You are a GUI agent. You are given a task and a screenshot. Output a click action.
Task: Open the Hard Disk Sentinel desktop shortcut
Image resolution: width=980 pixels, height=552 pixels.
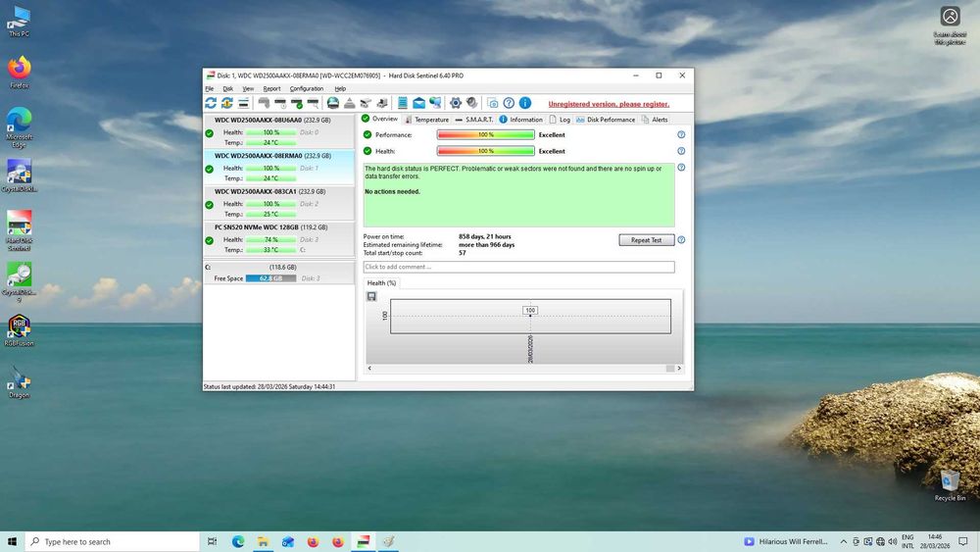[20, 230]
